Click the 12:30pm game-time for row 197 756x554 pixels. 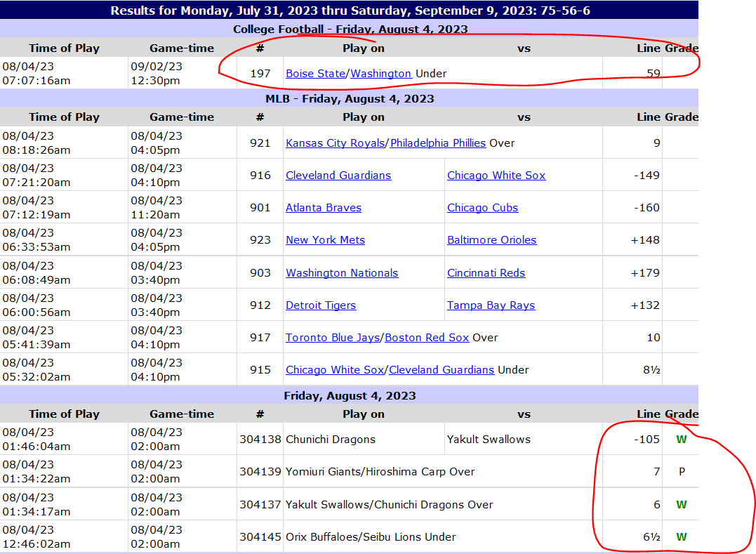155,81
